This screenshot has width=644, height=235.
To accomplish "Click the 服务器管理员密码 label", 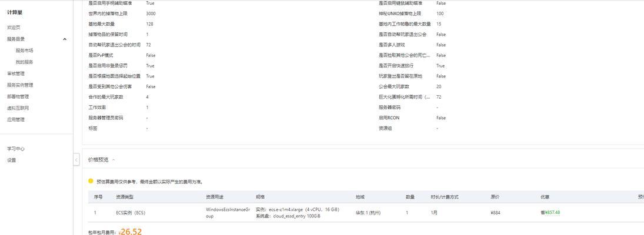I will [105, 117].
